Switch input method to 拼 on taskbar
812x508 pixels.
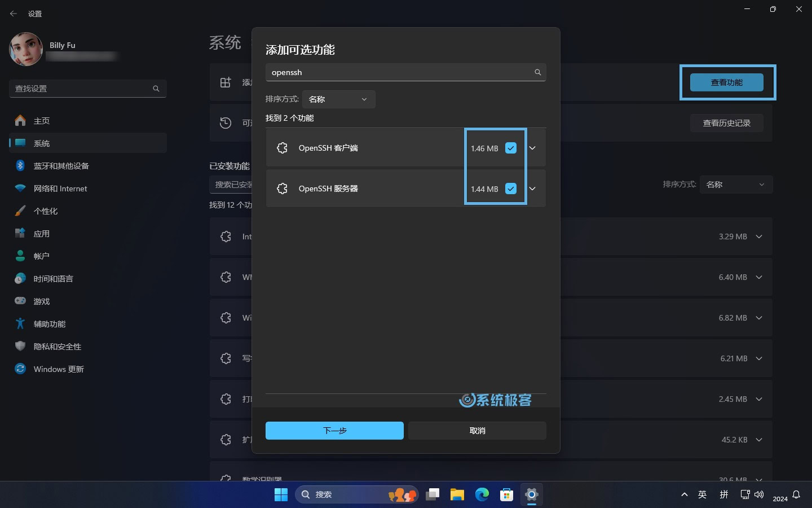click(723, 494)
